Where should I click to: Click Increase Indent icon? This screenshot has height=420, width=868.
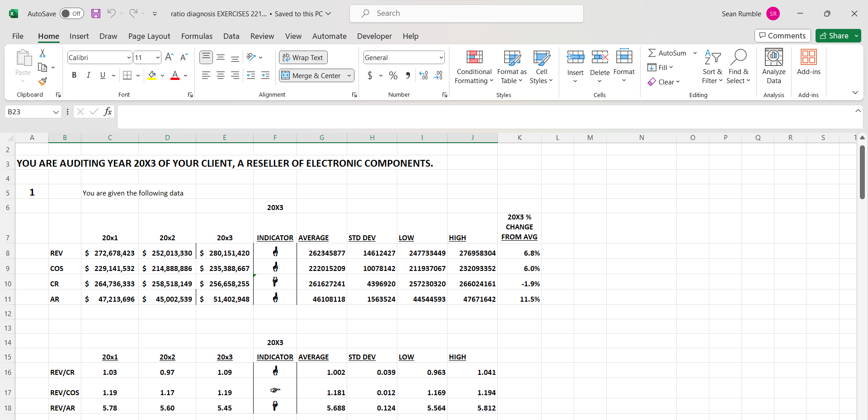point(266,75)
